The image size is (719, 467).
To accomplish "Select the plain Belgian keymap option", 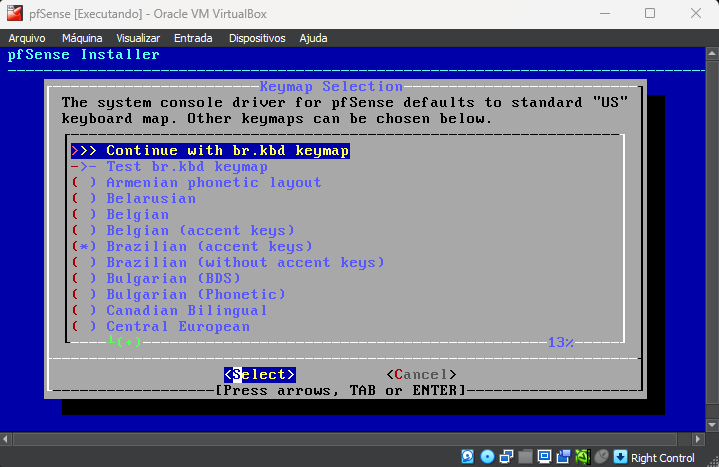I will point(120,215).
